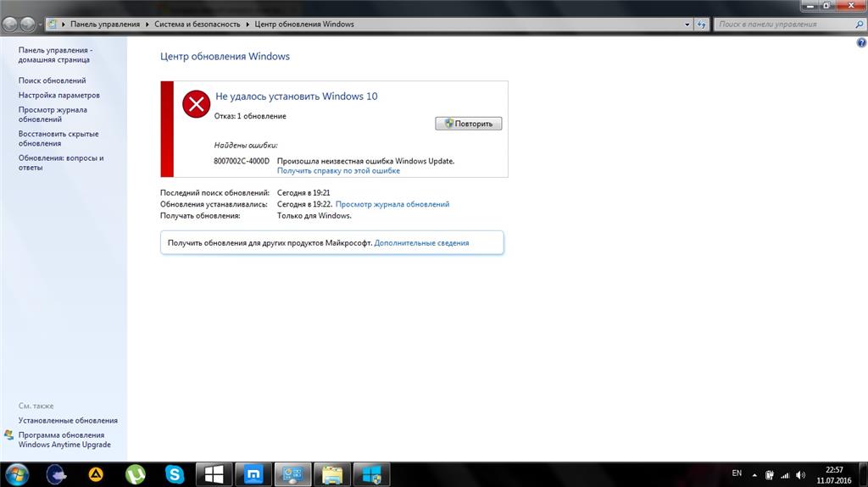The width and height of the screenshot is (868, 487).
Task: Open uTorrent from the taskbar
Action: point(135,474)
